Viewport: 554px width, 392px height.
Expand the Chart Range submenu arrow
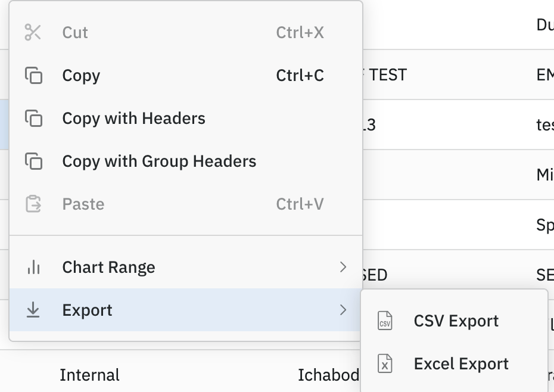[343, 267]
